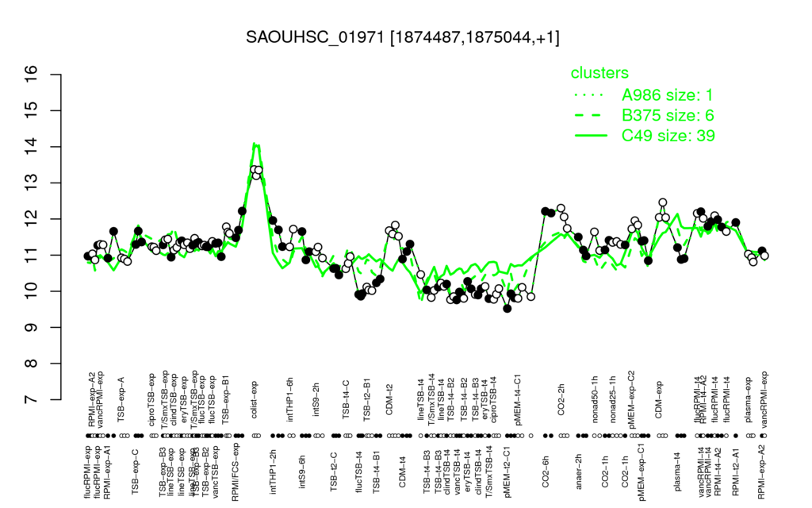Click the 'pMEM-t2-C1' lower axis label
This screenshot has height=508, width=812.
tap(507, 471)
